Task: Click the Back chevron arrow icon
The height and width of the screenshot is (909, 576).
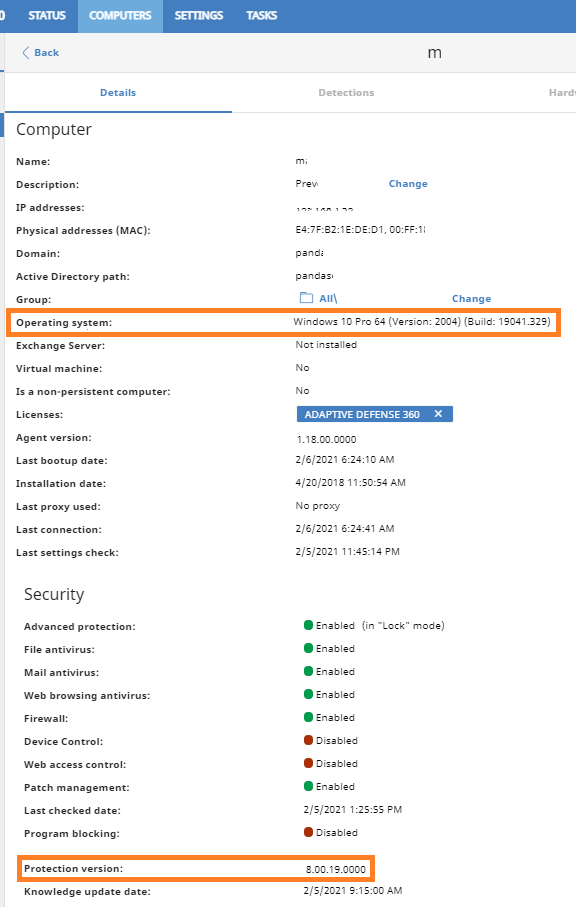Action: tap(25, 53)
